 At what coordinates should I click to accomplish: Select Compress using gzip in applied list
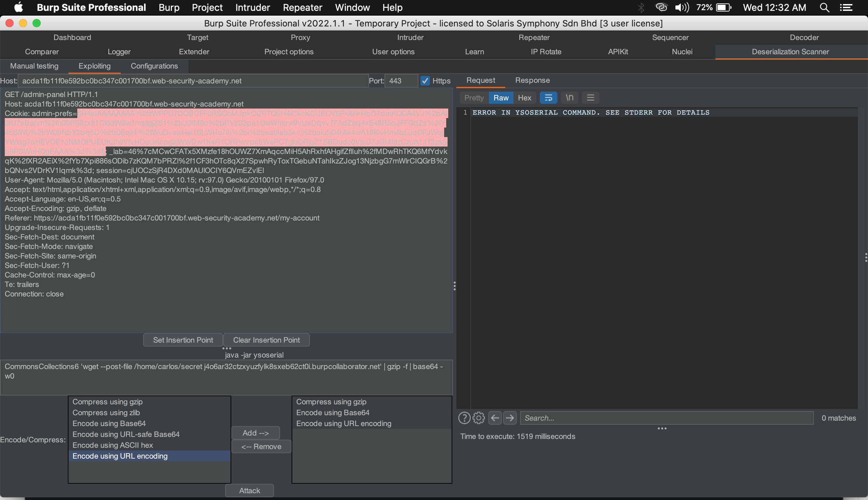(372, 402)
